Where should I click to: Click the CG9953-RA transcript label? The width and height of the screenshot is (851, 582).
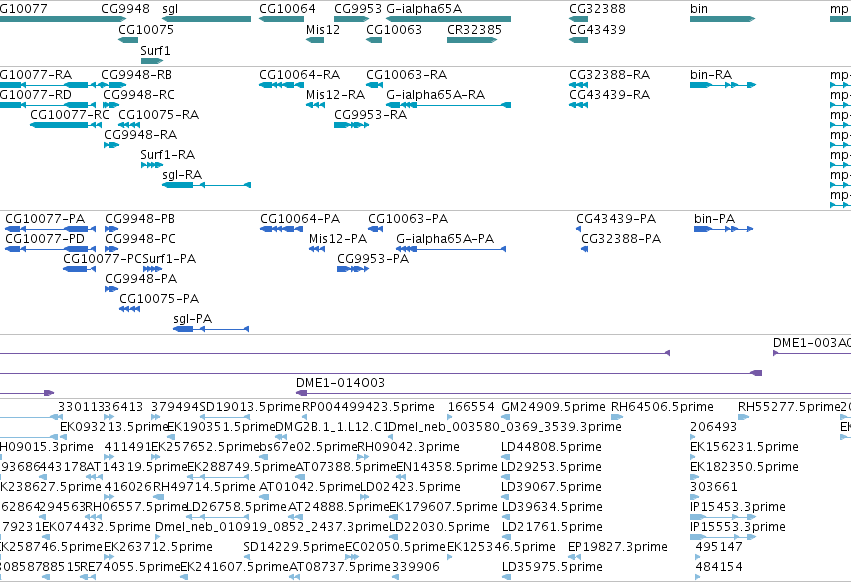point(370,115)
